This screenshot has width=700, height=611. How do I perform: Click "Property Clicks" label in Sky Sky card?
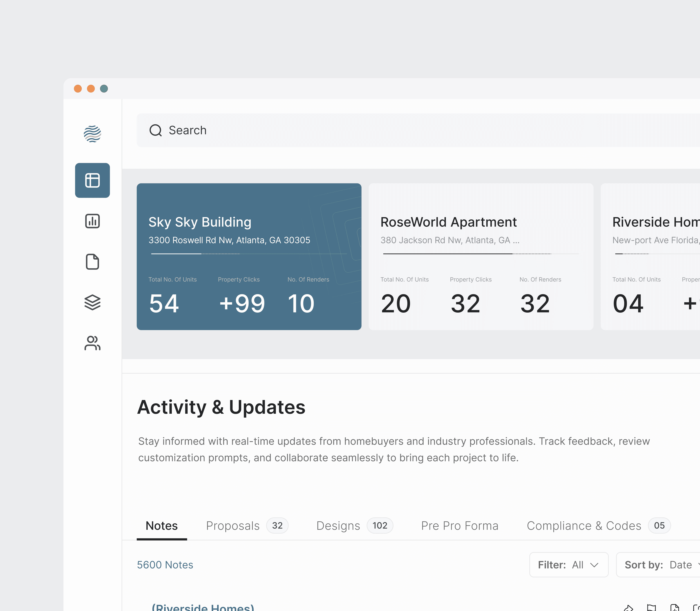click(x=239, y=280)
